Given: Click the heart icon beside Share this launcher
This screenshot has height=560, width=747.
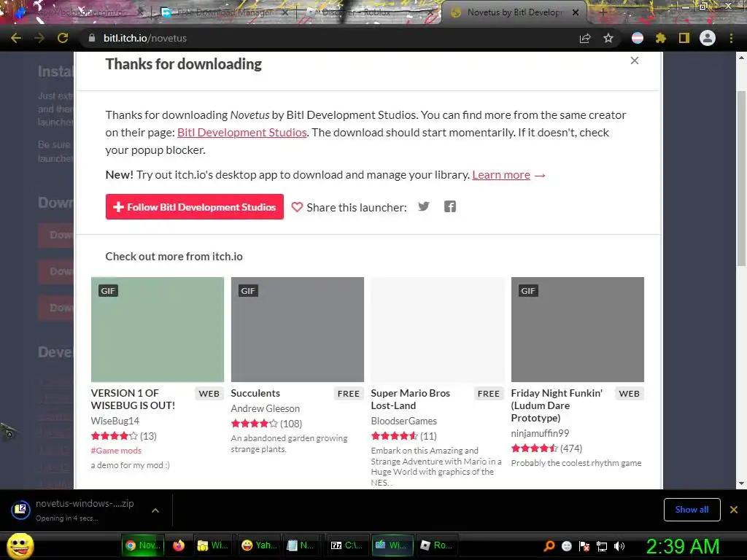Looking at the screenshot, I should [x=297, y=207].
